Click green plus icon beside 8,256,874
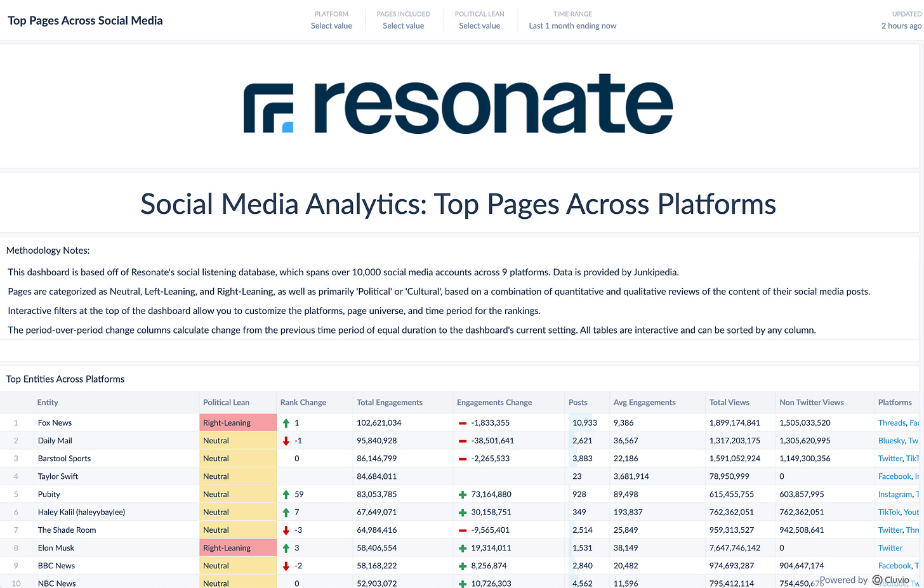Viewport: 924px width, 588px height. 463,566
